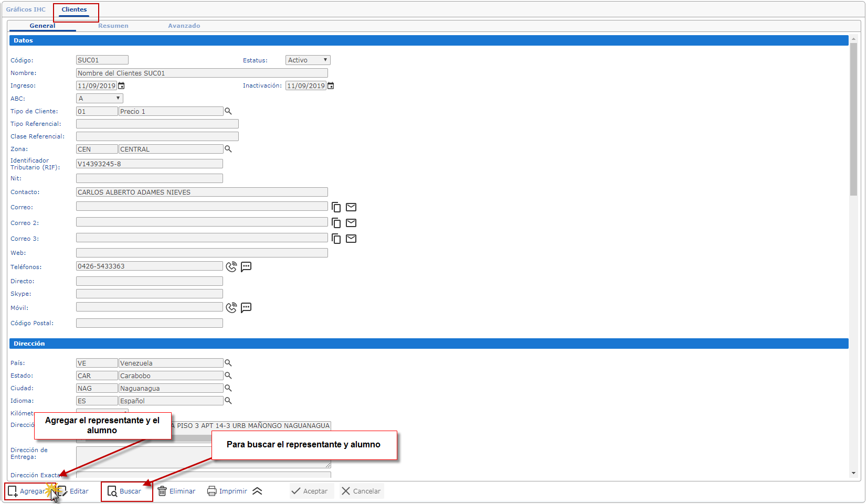Send SMS with Móvil message icon
The height and width of the screenshot is (504, 867).
tap(246, 307)
